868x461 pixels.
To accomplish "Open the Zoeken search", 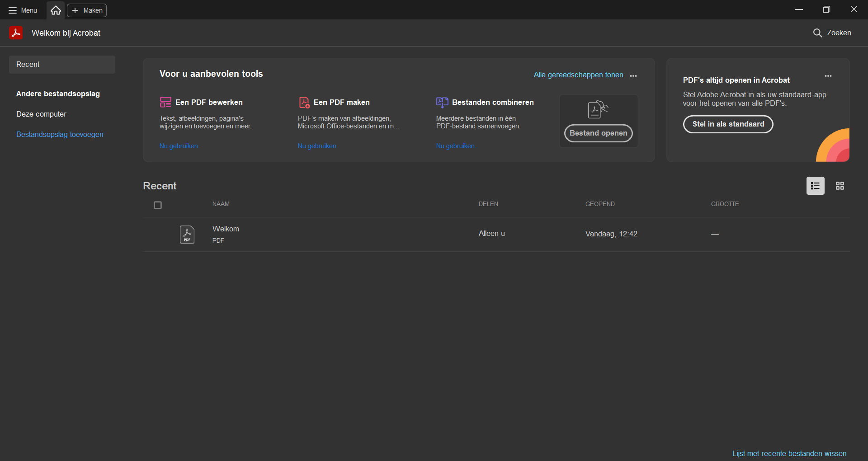I will click(832, 33).
